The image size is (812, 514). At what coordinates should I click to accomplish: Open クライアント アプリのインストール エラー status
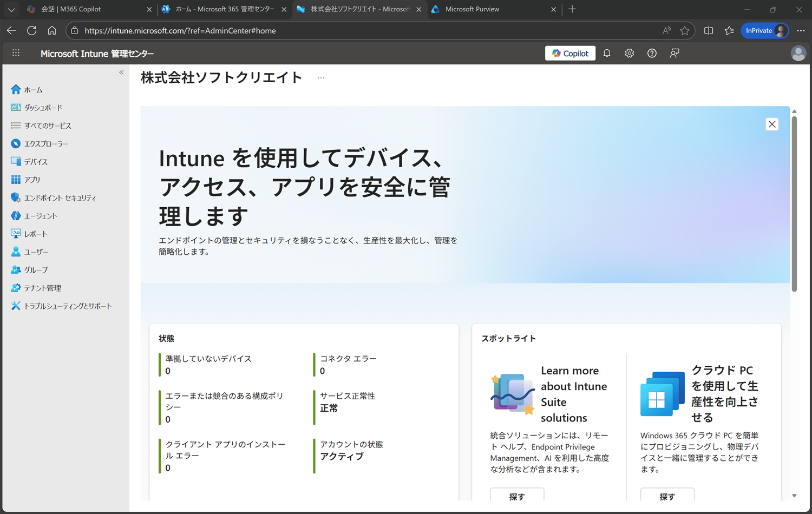[225, 456]
